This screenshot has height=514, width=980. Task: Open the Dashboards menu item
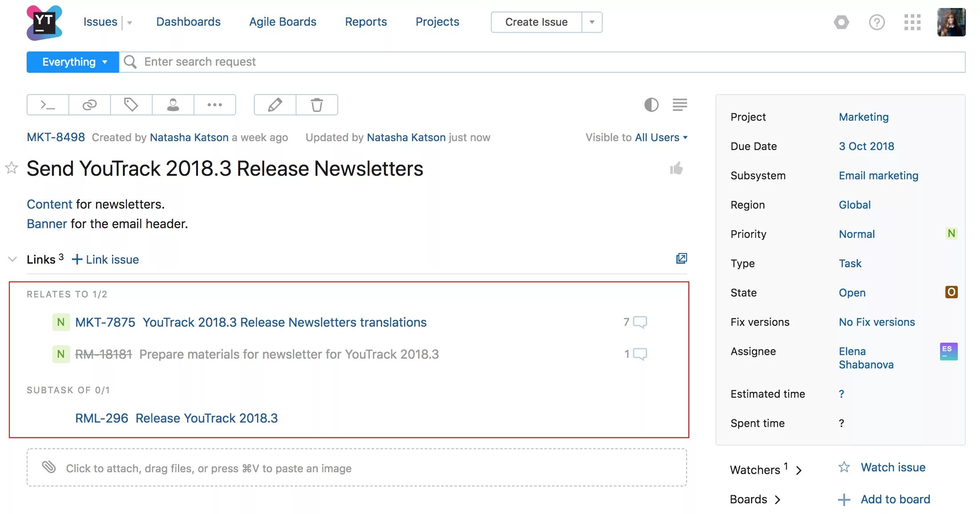[188, 22]
